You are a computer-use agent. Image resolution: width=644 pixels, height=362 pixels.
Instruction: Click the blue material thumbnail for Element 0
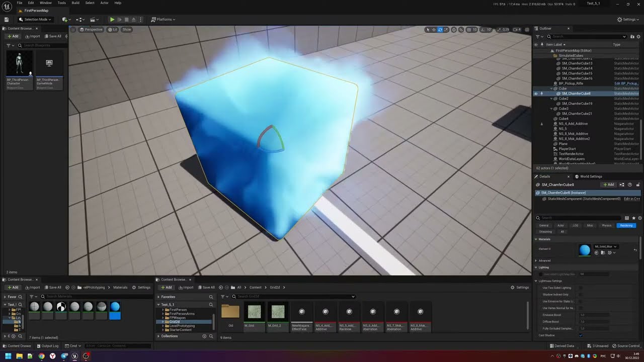tap(585, 250)
